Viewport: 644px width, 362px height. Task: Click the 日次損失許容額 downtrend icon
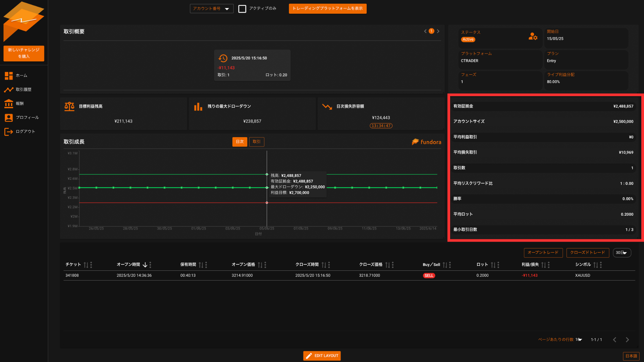click(327, 107)
